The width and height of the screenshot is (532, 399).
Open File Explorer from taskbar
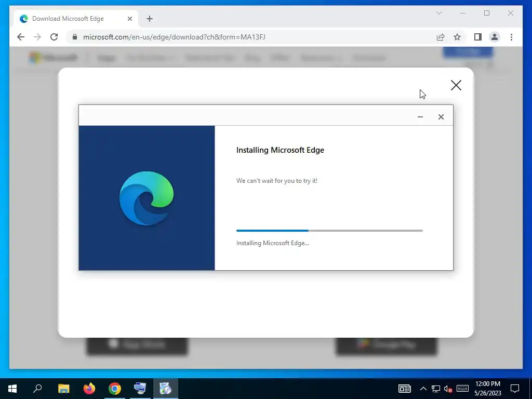63,389
